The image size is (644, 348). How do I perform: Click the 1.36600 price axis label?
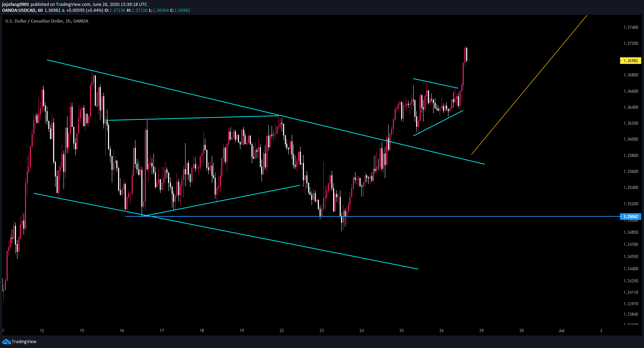pyautogui.click(x=631, y=91)
